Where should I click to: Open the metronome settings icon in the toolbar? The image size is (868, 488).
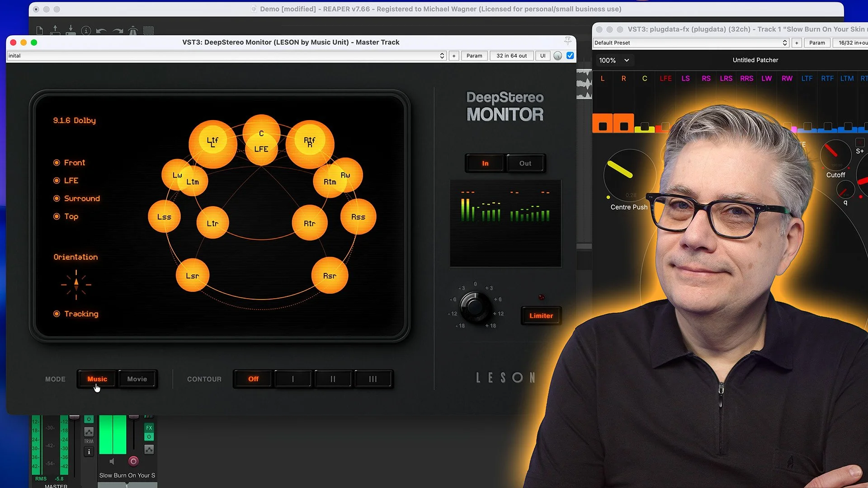[x=132, y=31]
